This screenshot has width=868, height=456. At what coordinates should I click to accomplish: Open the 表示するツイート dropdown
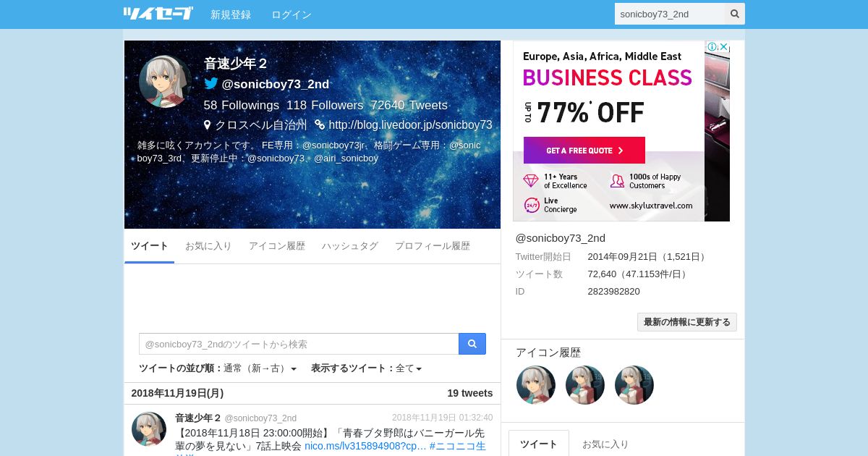coord(366,368)
